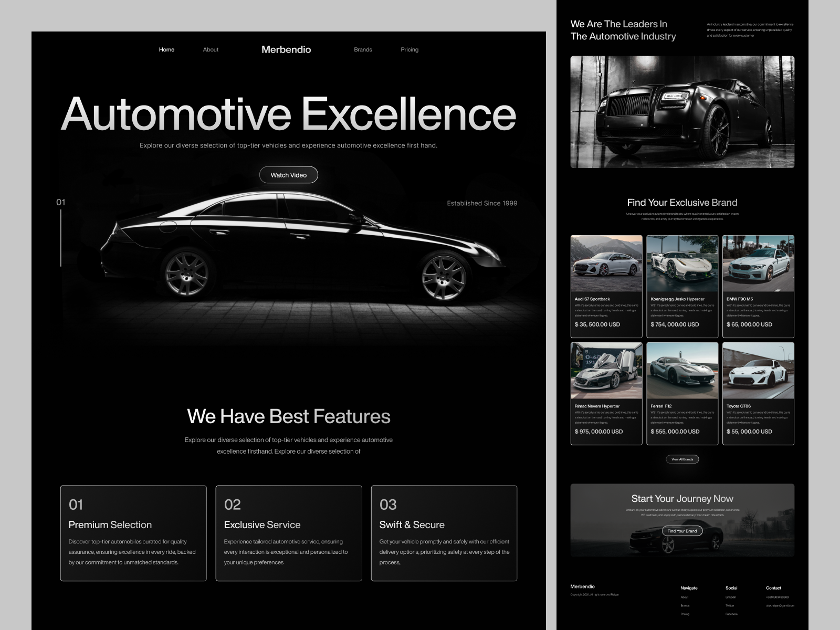
Task: Open the Twitter link in the footer
Action: (x=730, y=606)
